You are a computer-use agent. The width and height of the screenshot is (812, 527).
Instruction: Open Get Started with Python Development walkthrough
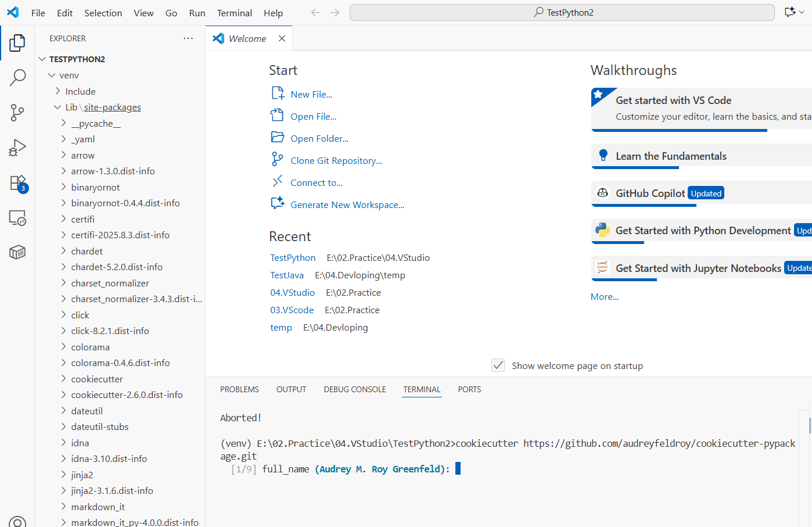(702, 231)
